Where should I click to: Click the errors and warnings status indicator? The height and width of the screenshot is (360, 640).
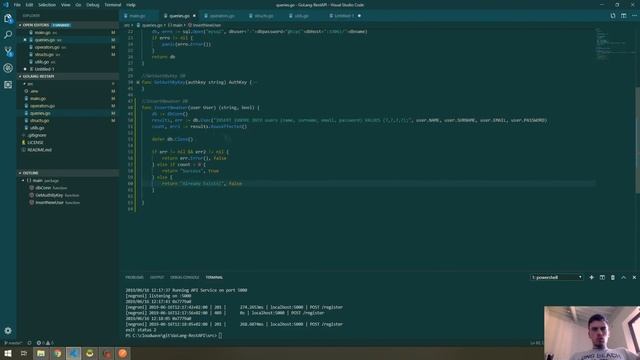point(45,343)
